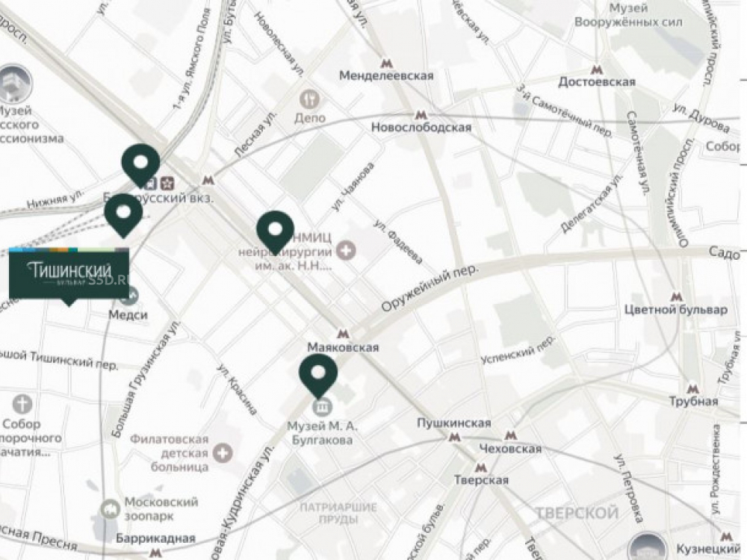Select the Трубная metro station icon
The width and height of the screenshot is (747, 560).
pyautogui.click(x=693, y=389)
